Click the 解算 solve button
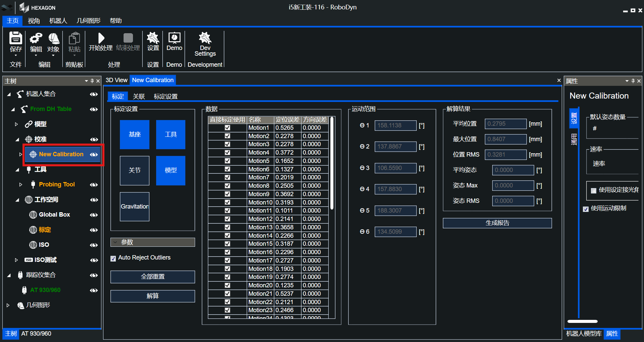The height and width of the screenshot is (342, 644). (152, 296)
